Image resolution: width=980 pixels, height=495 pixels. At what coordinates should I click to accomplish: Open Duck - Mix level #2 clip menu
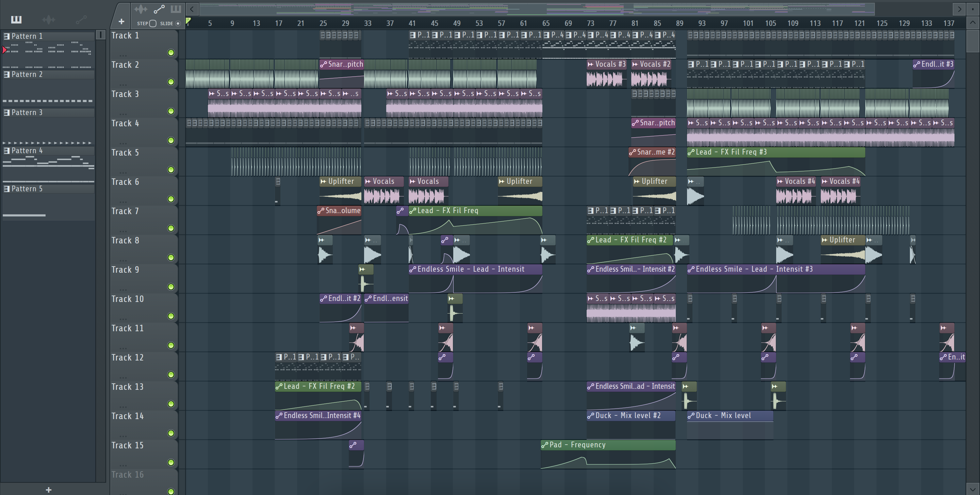click(590, 416)
